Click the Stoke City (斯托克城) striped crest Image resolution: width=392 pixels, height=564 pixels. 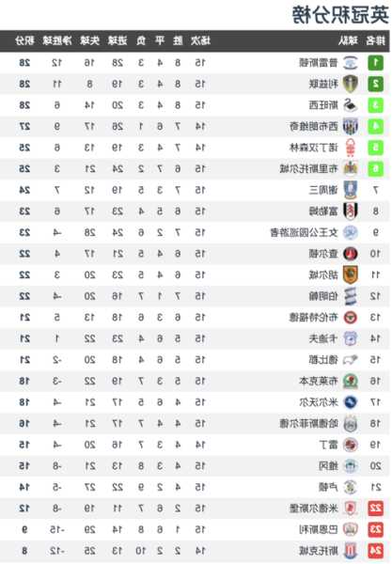pos(350,551)
